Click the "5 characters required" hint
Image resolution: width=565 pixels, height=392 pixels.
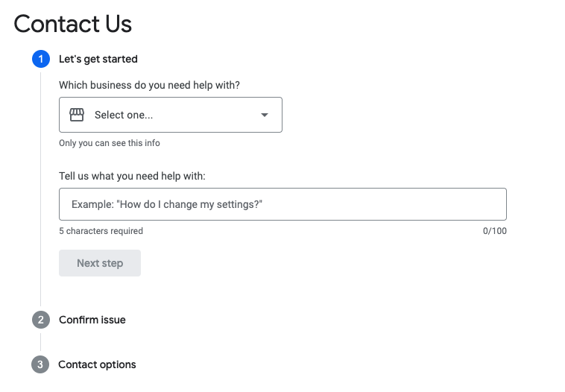pyautogui.click(x=101, y=231)
